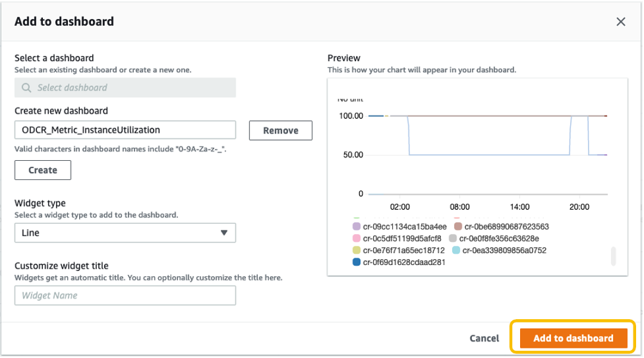Confirm with Add to dashboard button
644x358 pixels.
[x=573, y=338]
